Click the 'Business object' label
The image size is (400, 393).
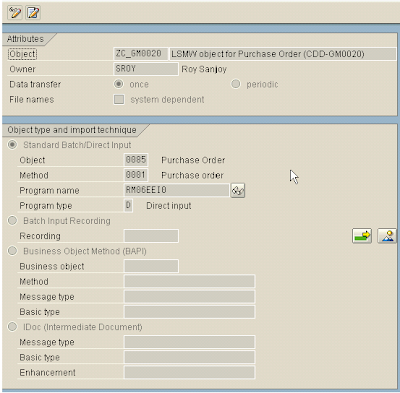(52, 266)
